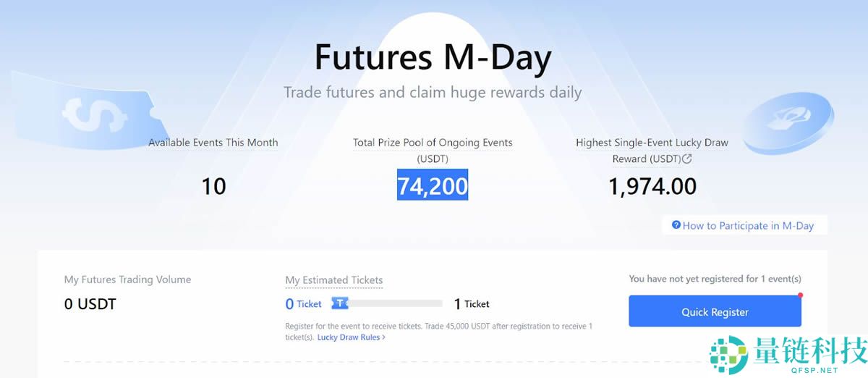Click the blue ticket icon on progress bar
This screenshot has width=868, height=378.
[x=340, y=303]
